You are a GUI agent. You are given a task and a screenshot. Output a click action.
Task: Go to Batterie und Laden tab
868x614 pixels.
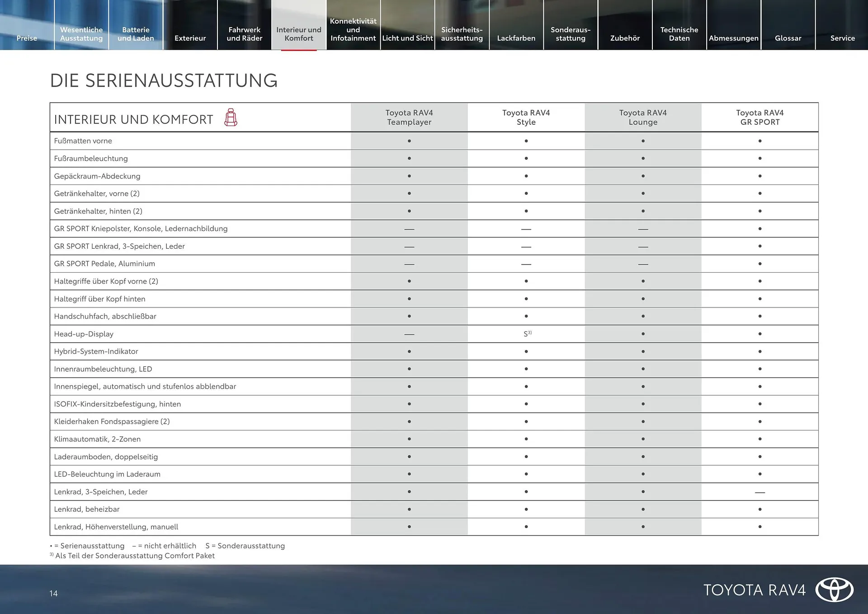[x=136, y=34]
